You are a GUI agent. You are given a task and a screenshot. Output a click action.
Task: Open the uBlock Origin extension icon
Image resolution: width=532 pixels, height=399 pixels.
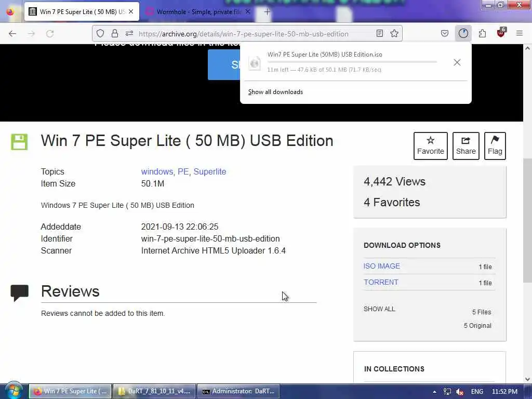(x=501, y=33)
